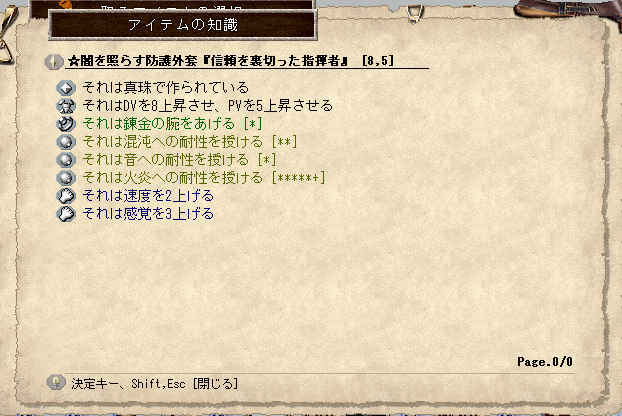Click the fist icon beside 感覚を3上げる
Viewport: 622px width, 416px height.
[x=66, y=214]
